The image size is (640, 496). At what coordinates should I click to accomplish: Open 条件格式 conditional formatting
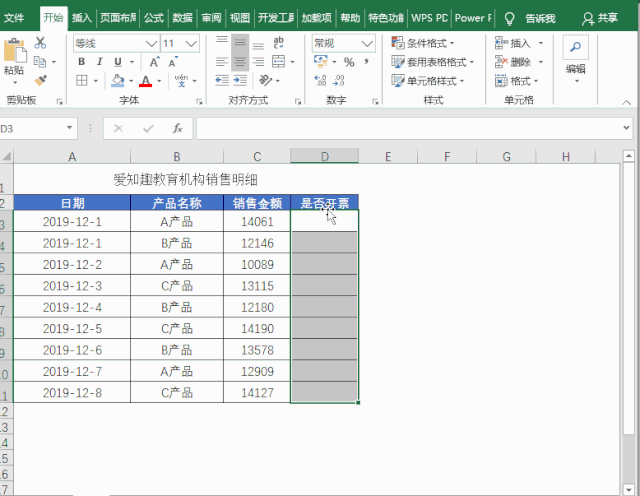point(423,43)
